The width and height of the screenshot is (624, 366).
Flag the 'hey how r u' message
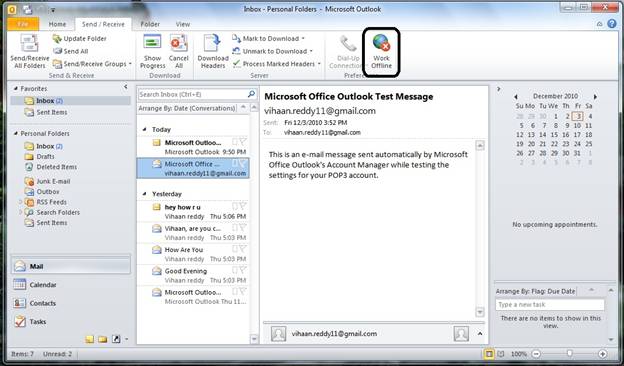(x=243, y=206)
